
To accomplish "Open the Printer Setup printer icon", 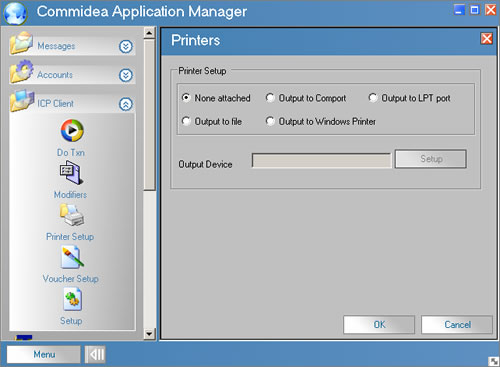I will click(72, 215).
